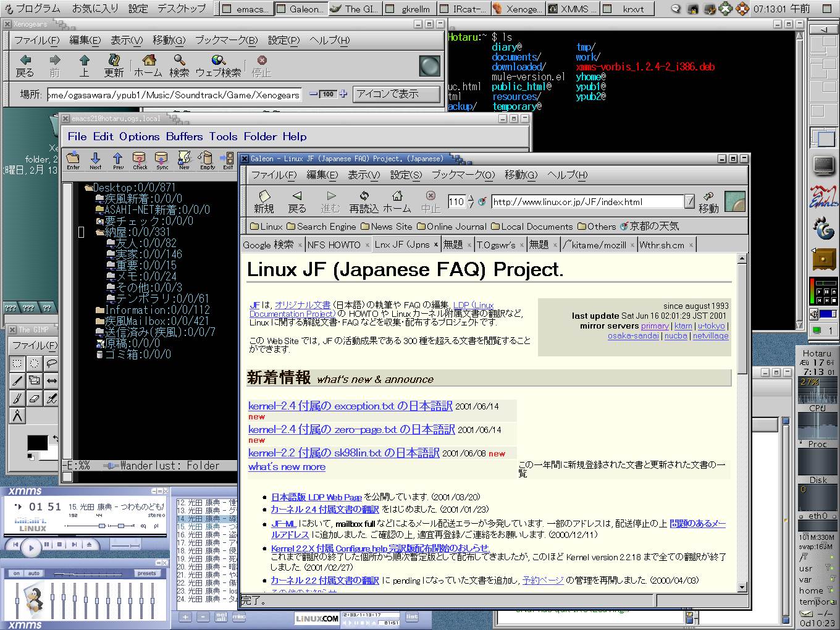Toggle XMMS eq window button

143,526
